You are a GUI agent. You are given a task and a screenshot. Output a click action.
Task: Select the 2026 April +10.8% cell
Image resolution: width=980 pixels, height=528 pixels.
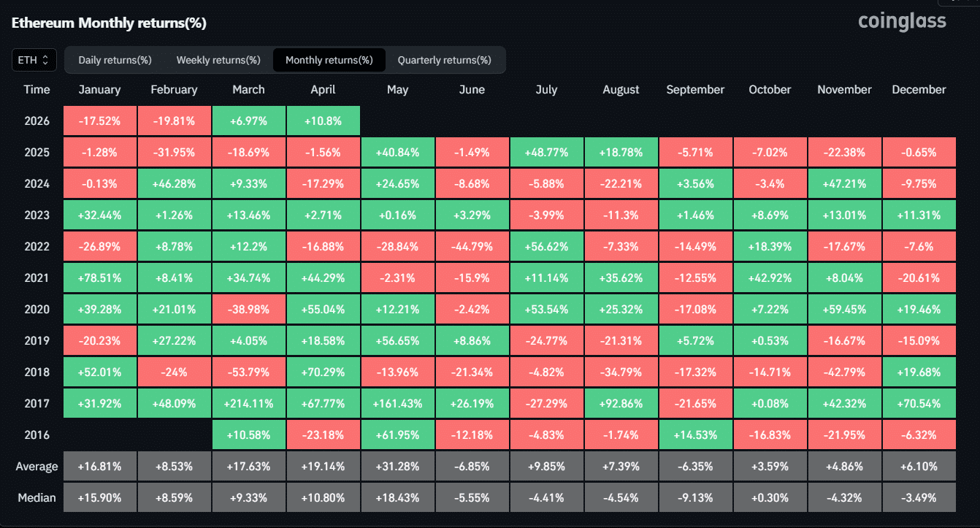click(x=323, y=120)
